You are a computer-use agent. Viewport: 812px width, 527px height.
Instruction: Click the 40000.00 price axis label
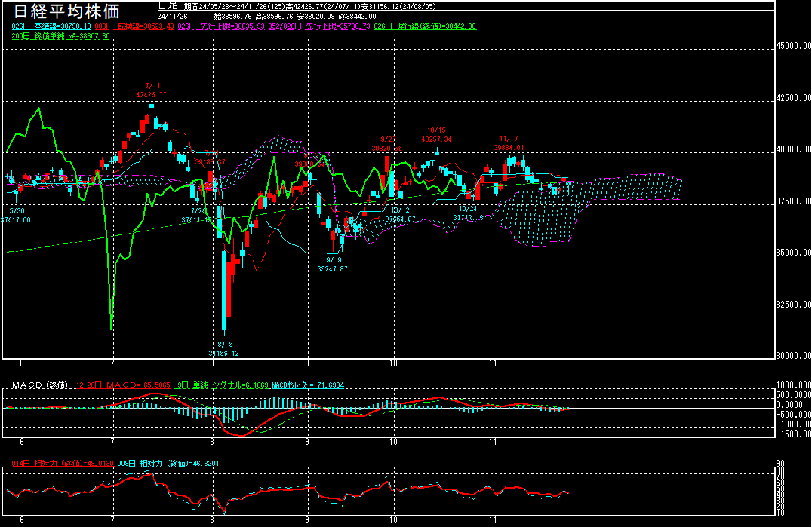(794, 149)
